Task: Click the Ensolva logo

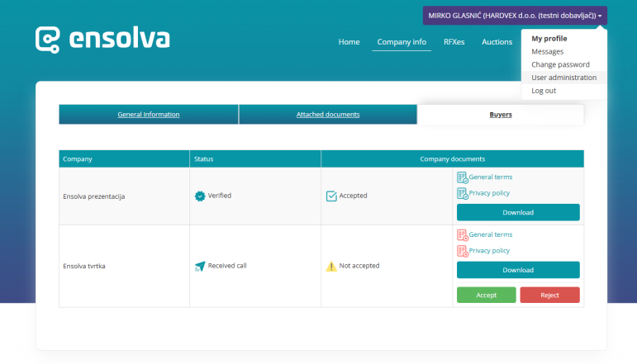Action: pyautogui.click(x=102, y=40)
